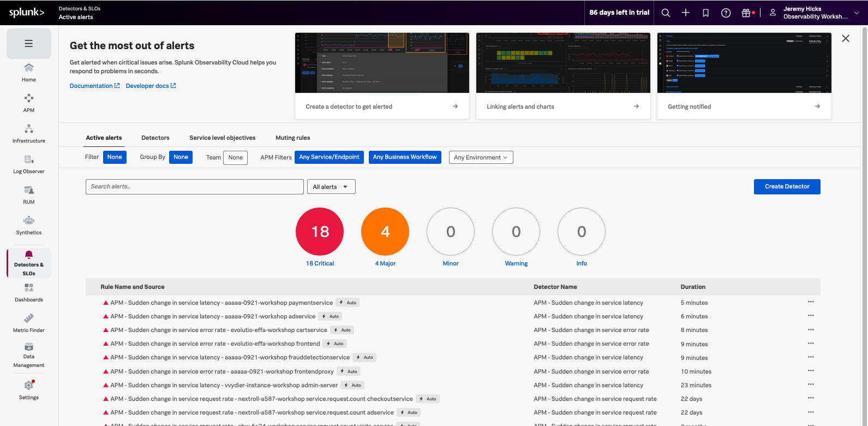The width and height of the screenshot is (868, 426).
Task: Click the Search alerts input field
Action: [x=194, y=187]
